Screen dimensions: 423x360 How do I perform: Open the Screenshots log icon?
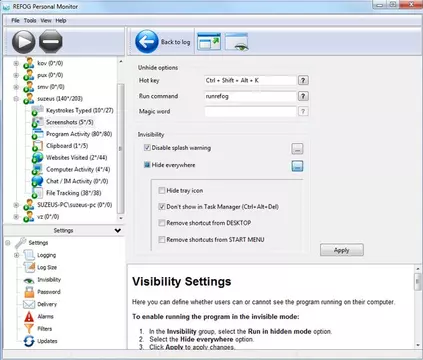pos(37,122)
